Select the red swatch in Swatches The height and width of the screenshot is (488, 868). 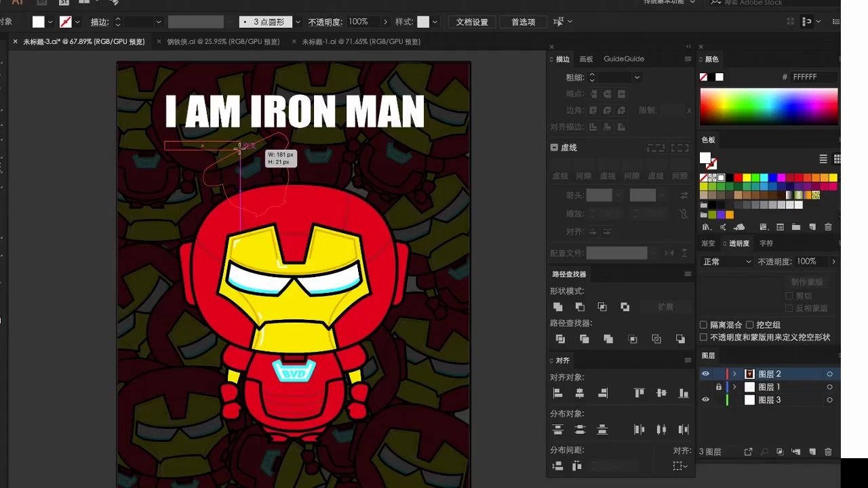pos(738,178)
